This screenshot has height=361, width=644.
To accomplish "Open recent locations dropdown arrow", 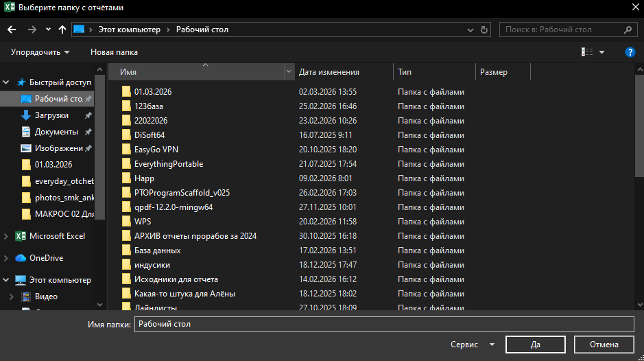I will [48, 30].
